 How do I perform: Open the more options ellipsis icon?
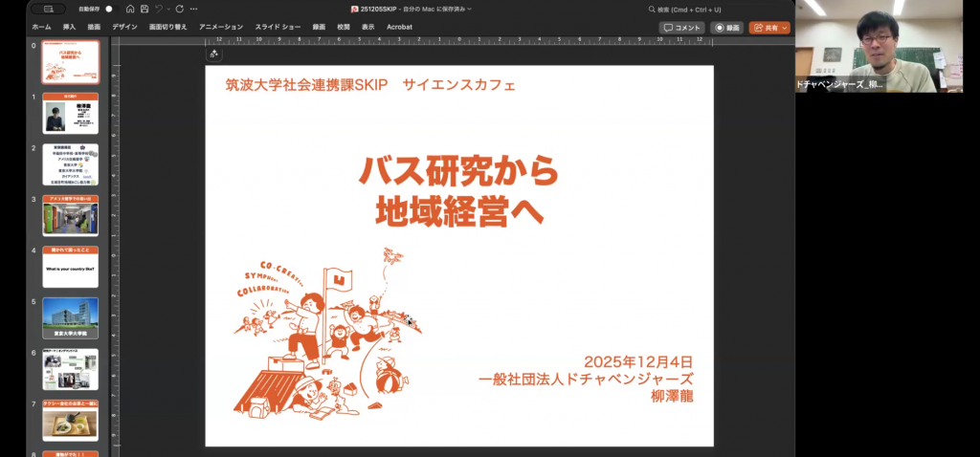coord(194,9)
